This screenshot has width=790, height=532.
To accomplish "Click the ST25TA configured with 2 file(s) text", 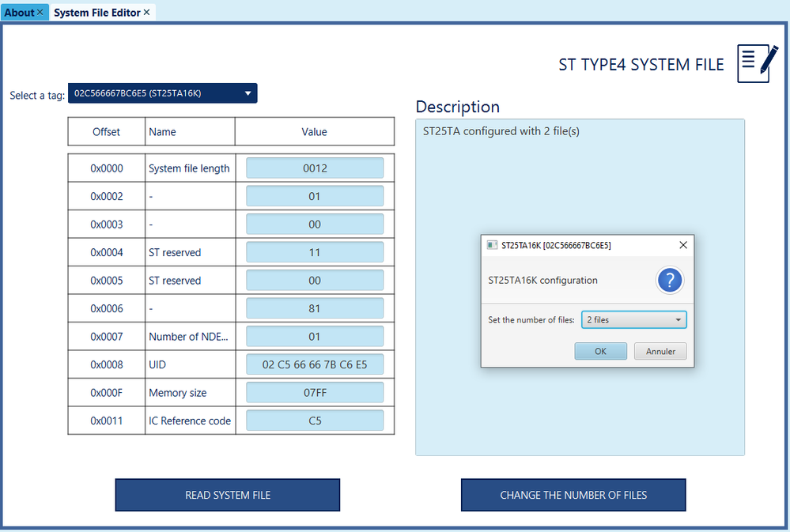I will (x=501, y=131).
